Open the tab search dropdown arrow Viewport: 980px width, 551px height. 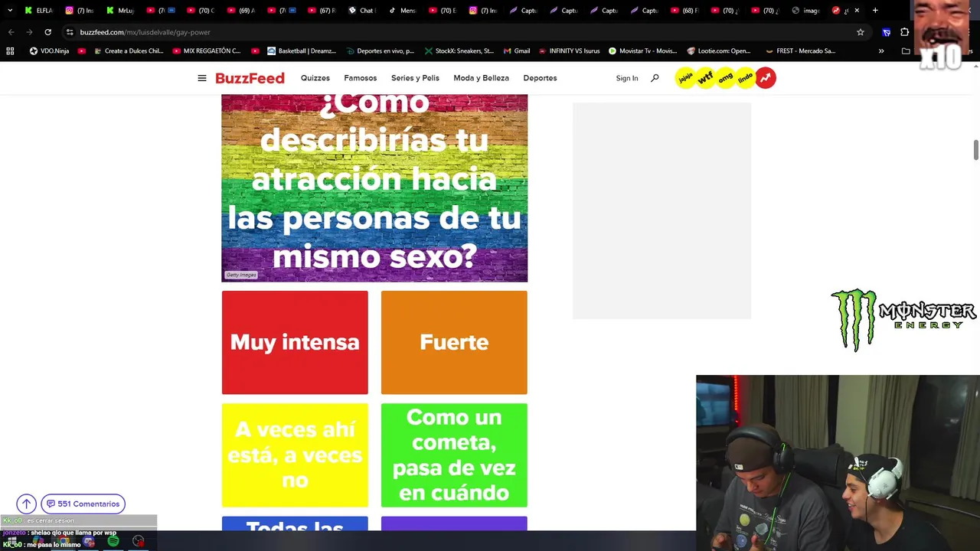10,11
